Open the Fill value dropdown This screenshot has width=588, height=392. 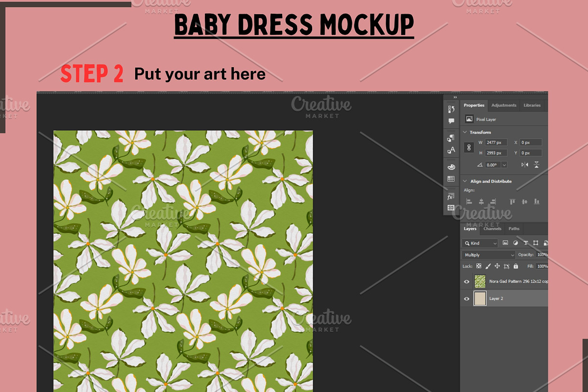pos(542,266)
